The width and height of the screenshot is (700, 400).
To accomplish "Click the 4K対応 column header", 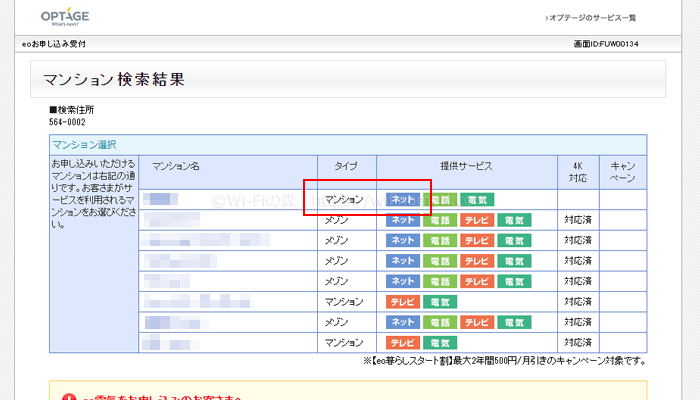I will point(578,172).
